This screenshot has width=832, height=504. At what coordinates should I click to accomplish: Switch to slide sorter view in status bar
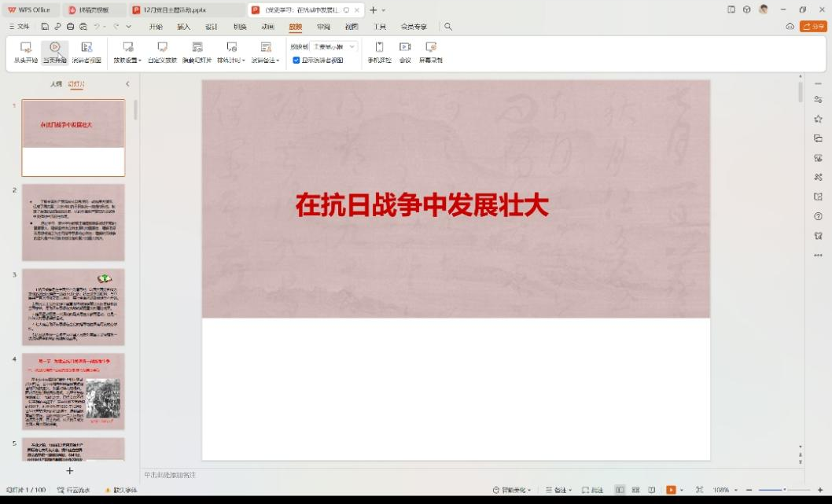click(x=635, y=490)
